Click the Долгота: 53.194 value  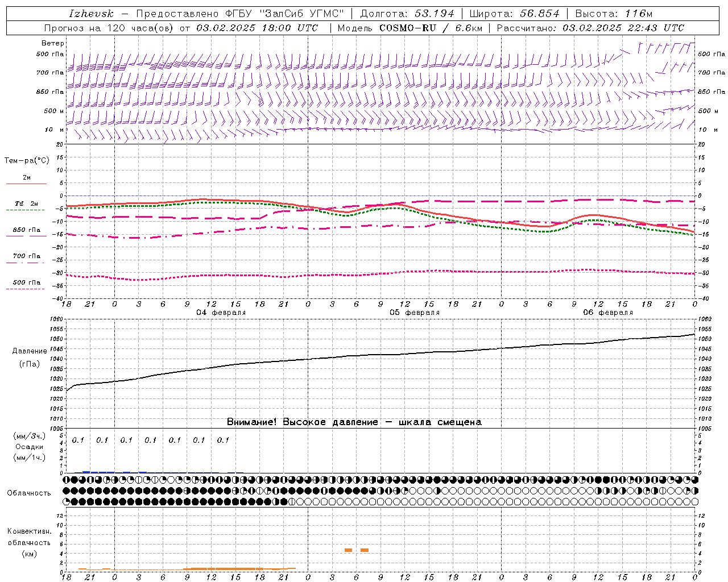(407, 14)
